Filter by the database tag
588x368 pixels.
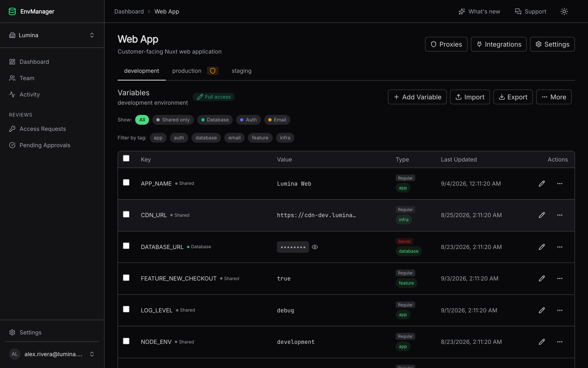point(206,138)
